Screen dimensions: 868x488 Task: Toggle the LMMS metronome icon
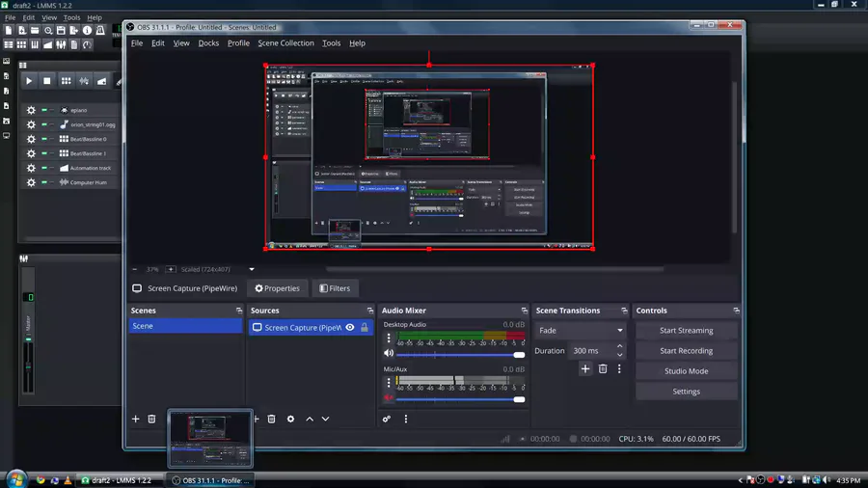100,31
